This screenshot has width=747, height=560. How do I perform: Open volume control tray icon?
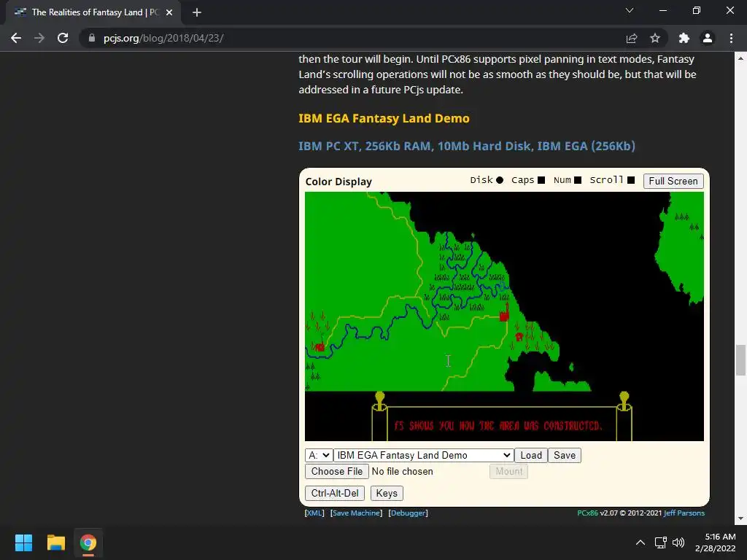[678, 542]
